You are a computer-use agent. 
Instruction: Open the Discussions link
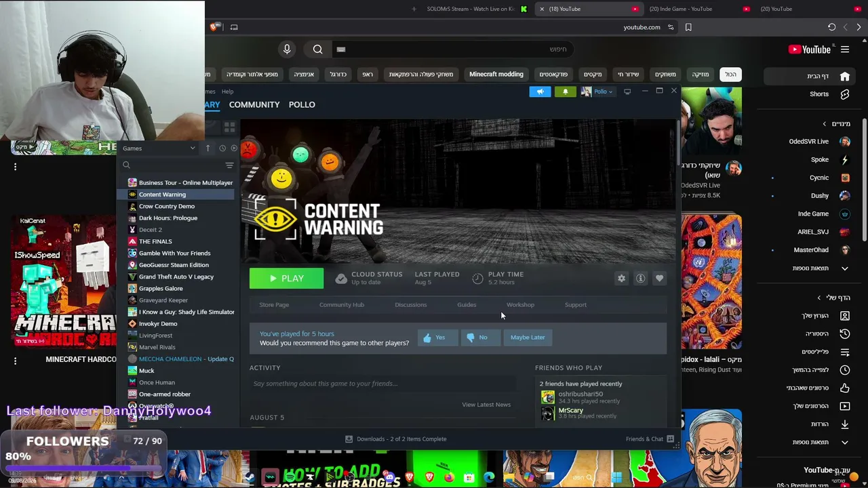411,304
